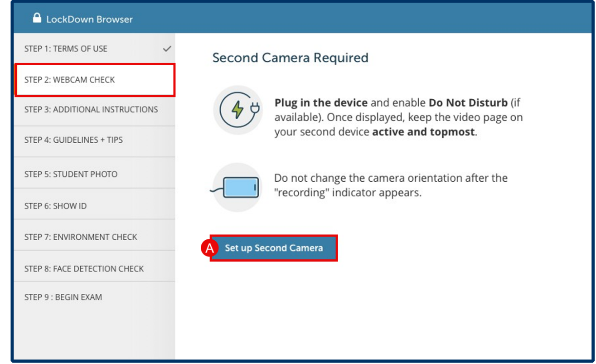The image size is (596, 364).
Task: Click the lock icon beside LockDown Browser
Action: point(37,18)
